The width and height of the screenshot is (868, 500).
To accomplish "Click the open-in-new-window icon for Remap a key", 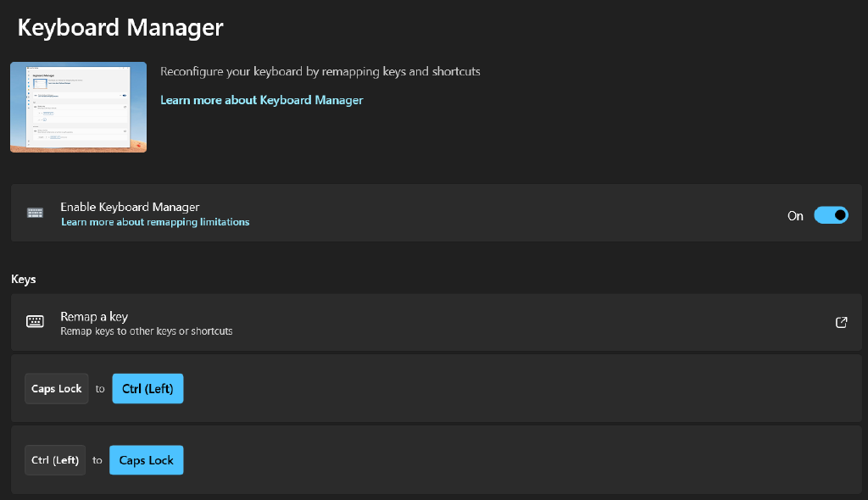I will 841,322.
